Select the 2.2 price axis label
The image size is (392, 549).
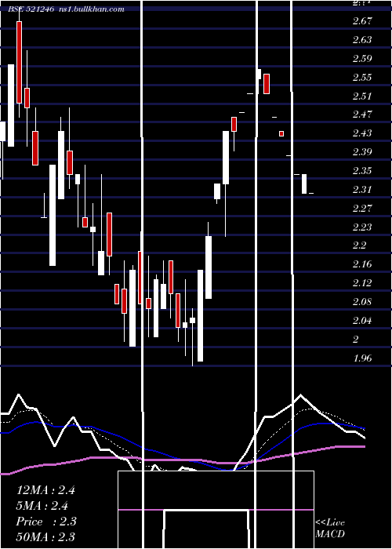coord(359,245)
